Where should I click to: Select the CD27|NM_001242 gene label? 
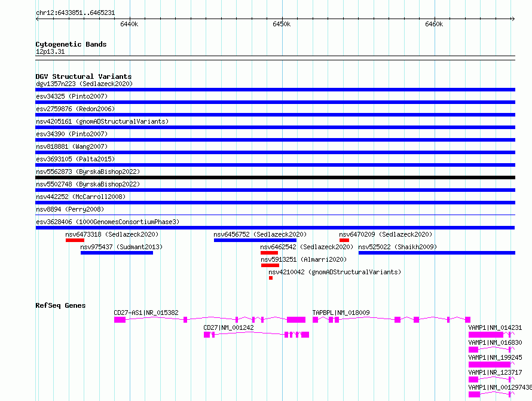tap(228, 327)
